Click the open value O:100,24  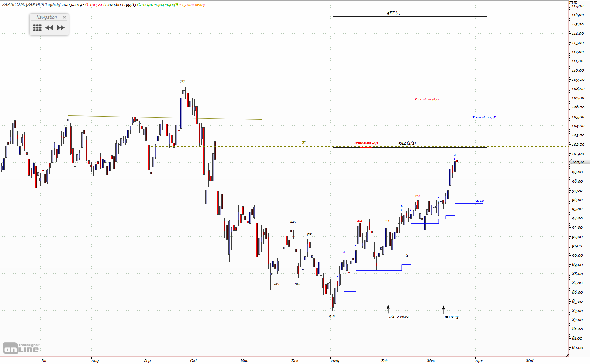pos(94,4)
